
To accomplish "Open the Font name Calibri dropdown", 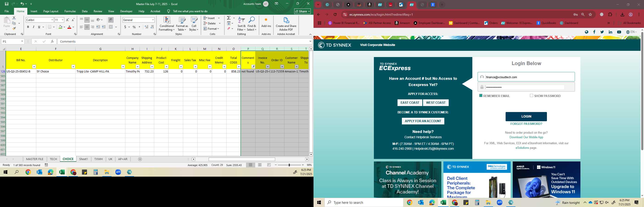I will tap(52, 20).
